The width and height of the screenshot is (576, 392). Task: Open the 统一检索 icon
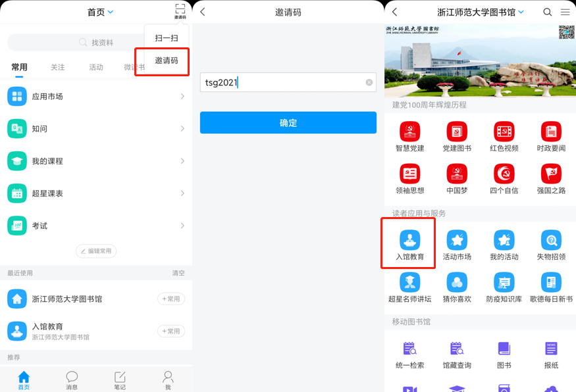click(x=409, y=349)
